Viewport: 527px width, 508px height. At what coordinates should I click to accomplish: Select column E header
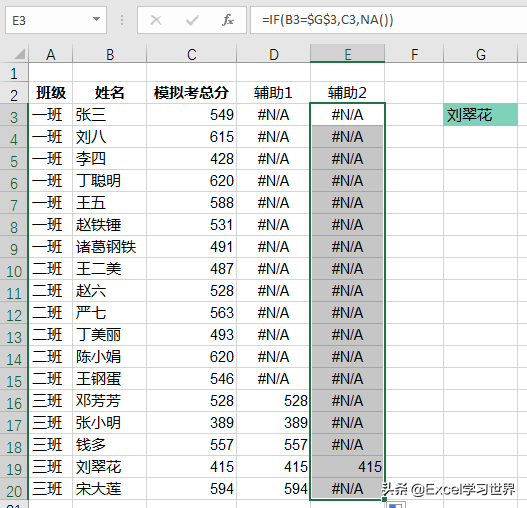tap(348, 54)
